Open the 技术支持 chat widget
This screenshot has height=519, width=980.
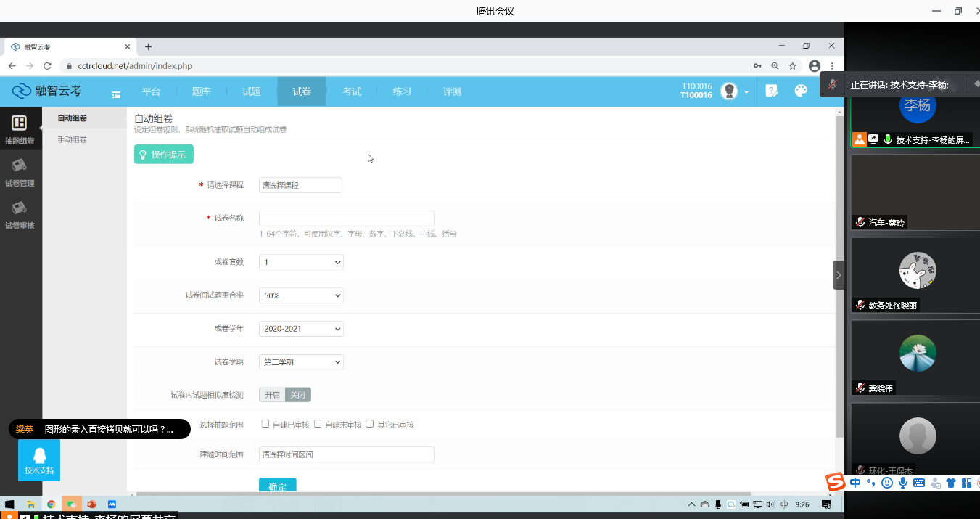click(39, 460)
